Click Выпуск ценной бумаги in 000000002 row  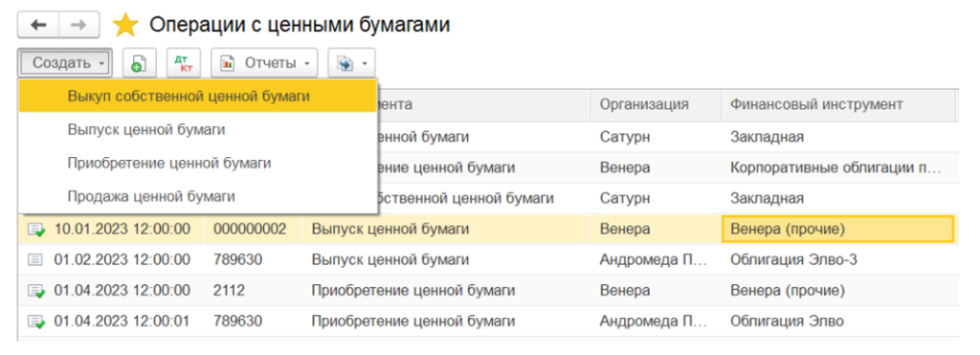tap(390, 230)
